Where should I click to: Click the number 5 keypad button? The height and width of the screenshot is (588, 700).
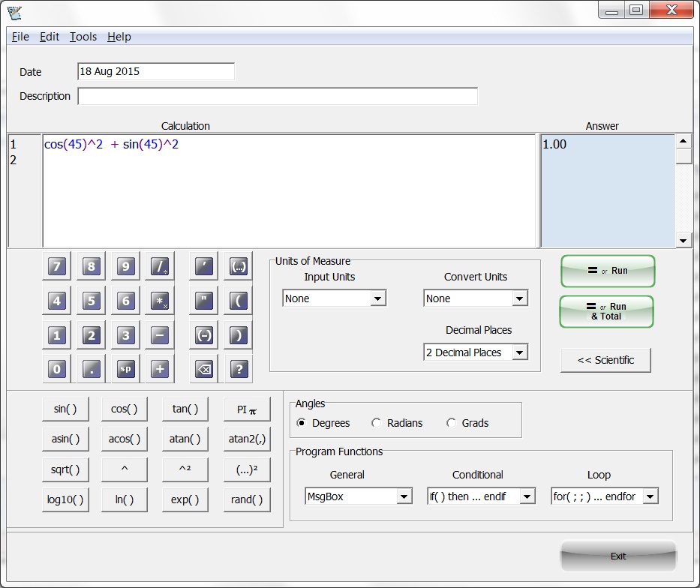91,301
